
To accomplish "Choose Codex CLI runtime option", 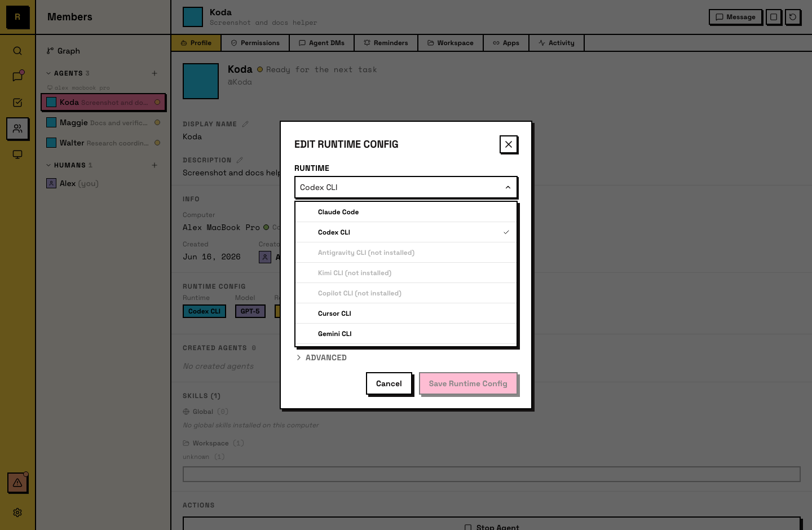I will click(x=406, y=232).
